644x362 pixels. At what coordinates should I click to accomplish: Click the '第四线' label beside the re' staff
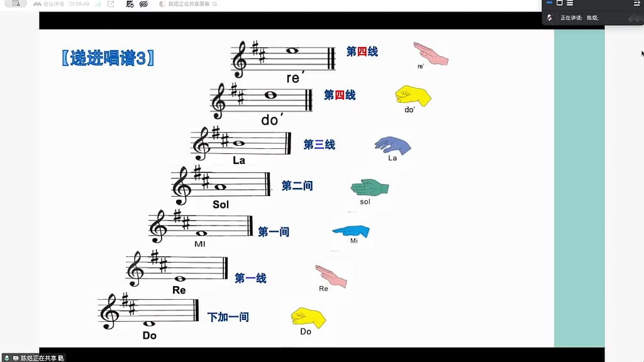tap(362, 52)
